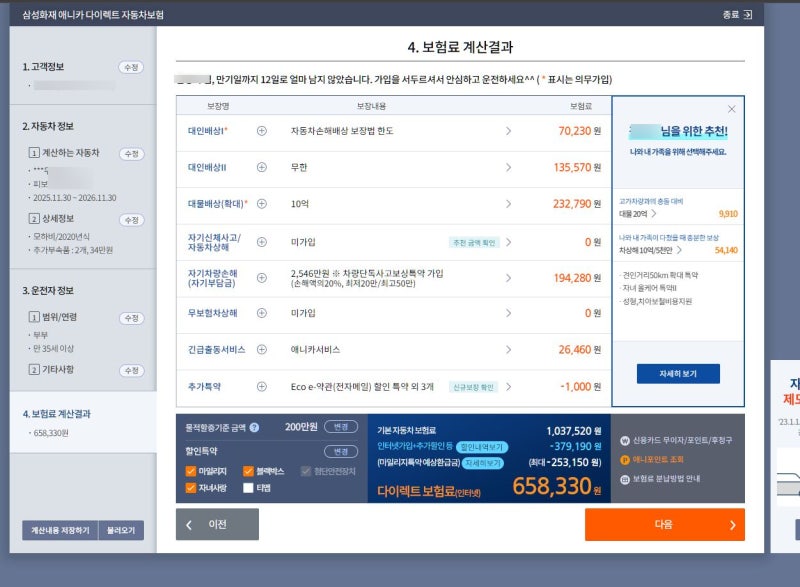Click the plus icon next to 자기신체사고/자동차상해
This screenshot has width=800, height=587.
(x=262, y=242)
